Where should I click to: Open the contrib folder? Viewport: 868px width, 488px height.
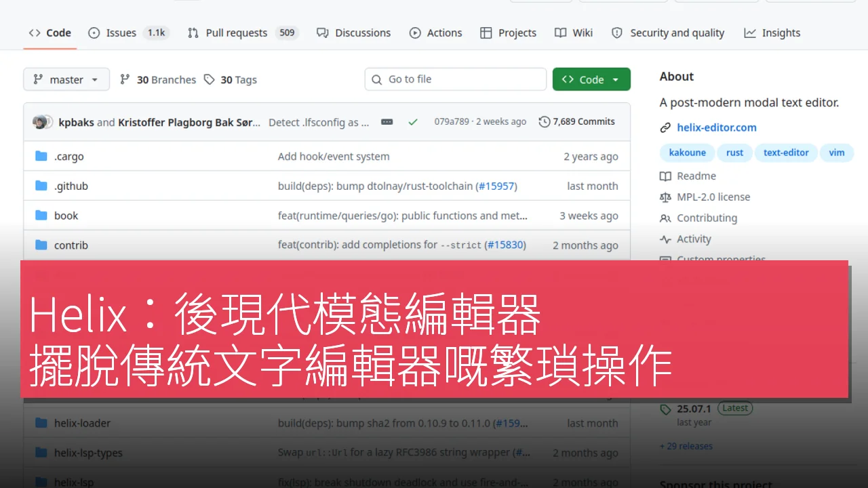click(71, 245)
